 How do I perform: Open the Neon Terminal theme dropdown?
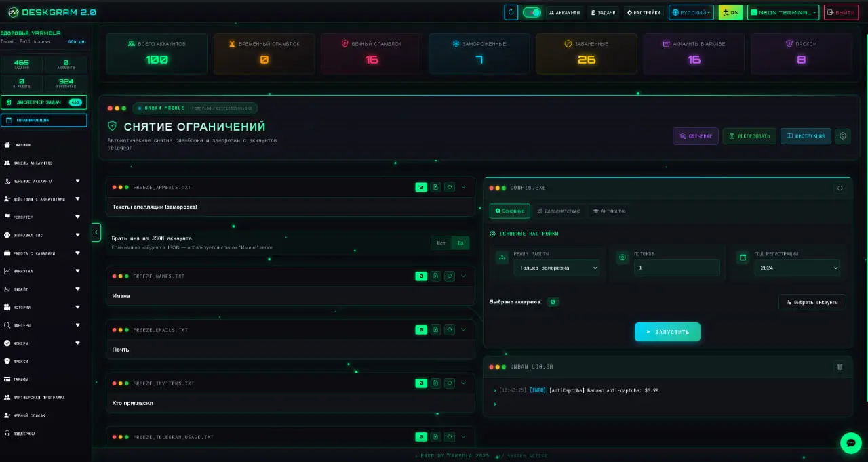(x=783, y=12)
